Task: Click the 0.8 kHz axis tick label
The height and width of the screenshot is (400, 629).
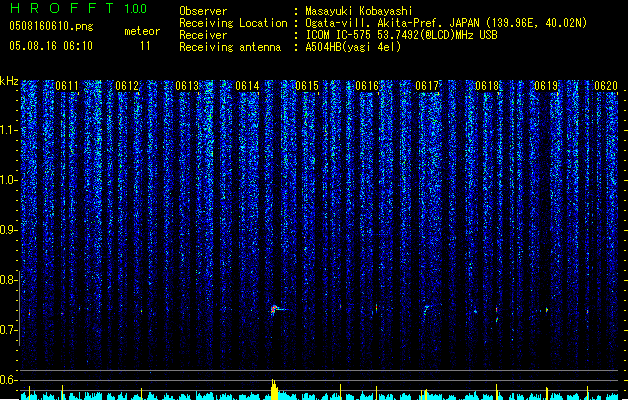Action: point(8,280)
